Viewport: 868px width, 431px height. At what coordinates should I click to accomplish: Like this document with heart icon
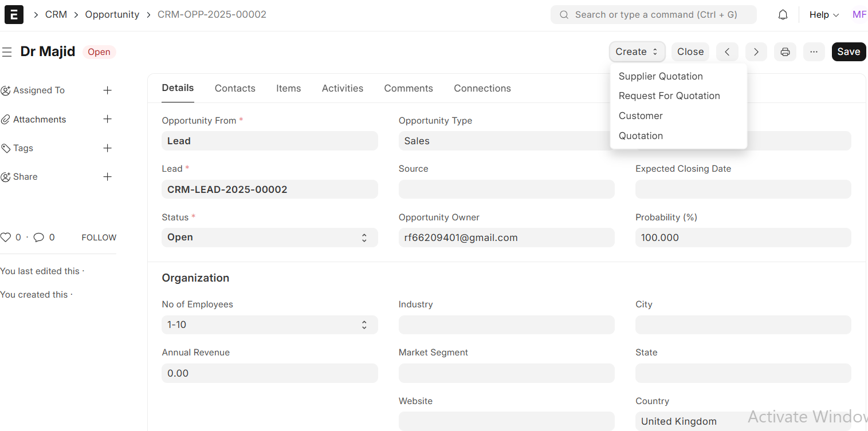click(x=6, y=238)
